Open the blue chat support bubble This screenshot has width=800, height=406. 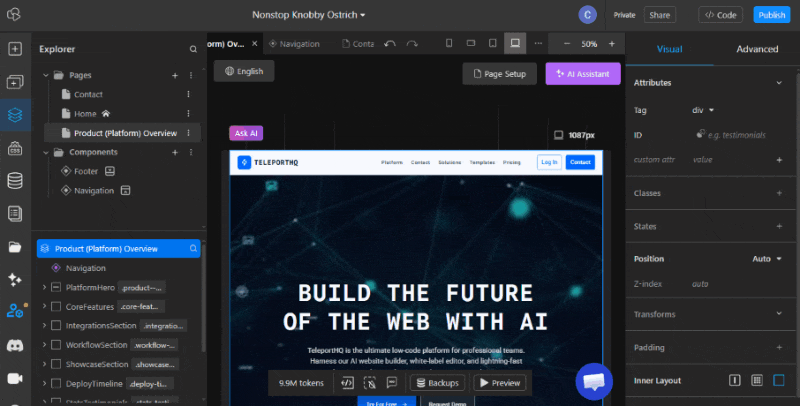point(594,382)
